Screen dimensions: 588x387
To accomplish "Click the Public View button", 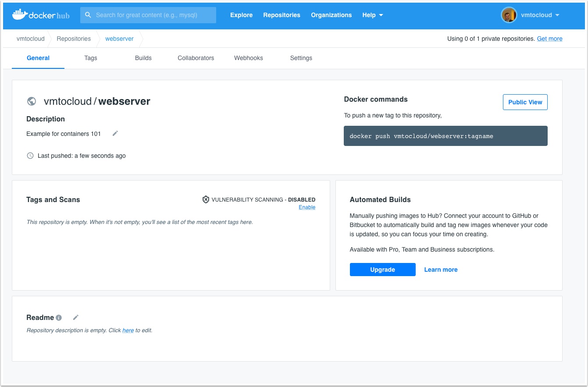I will 525,102.
